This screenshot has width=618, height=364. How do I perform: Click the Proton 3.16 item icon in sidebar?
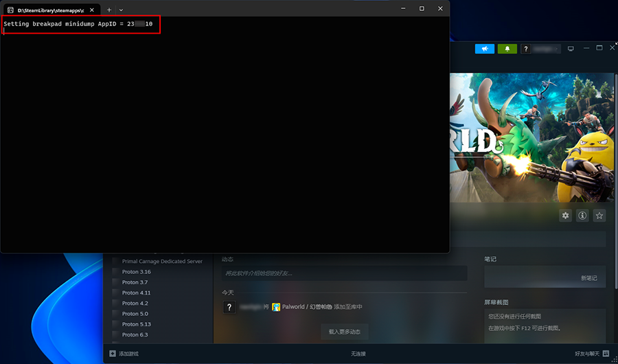115,272
